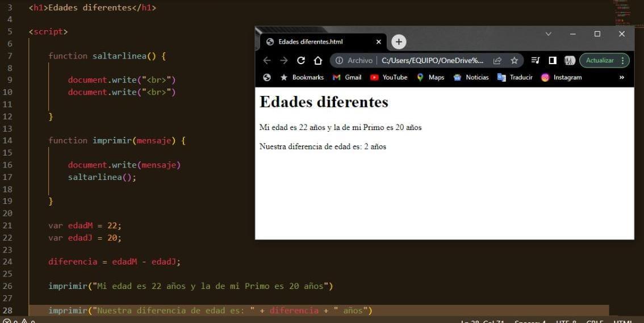Click 'var edadM = 22;' on line 21
This screenshot has height=323, width=644.
85,225
